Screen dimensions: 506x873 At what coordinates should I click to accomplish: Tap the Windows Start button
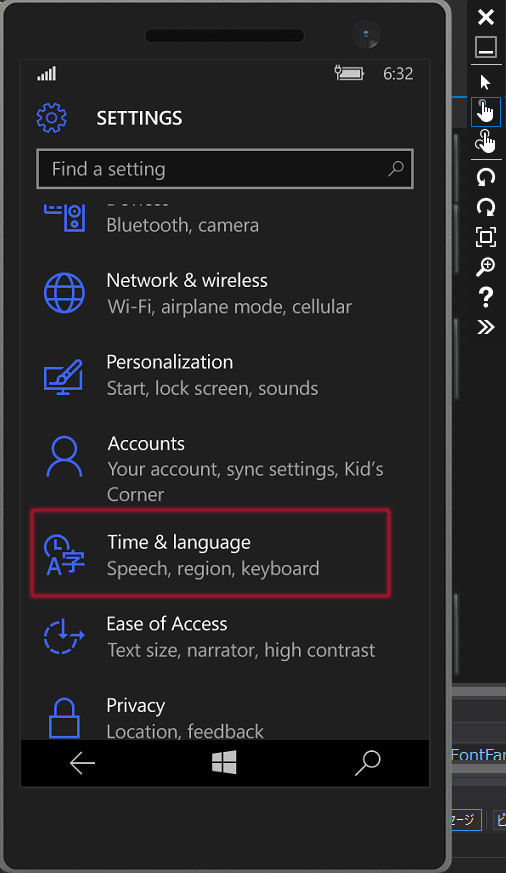click(224, 762)
